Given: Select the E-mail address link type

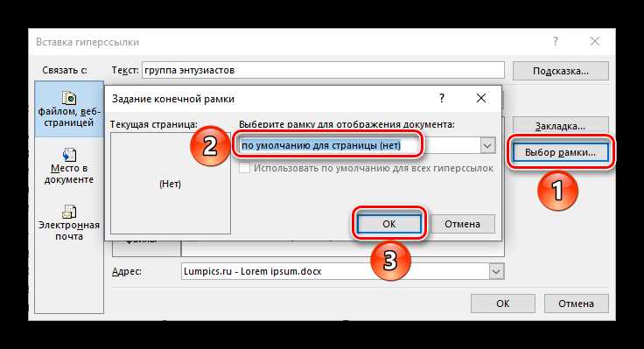Looking at the screenshot, I should point(69,223).
